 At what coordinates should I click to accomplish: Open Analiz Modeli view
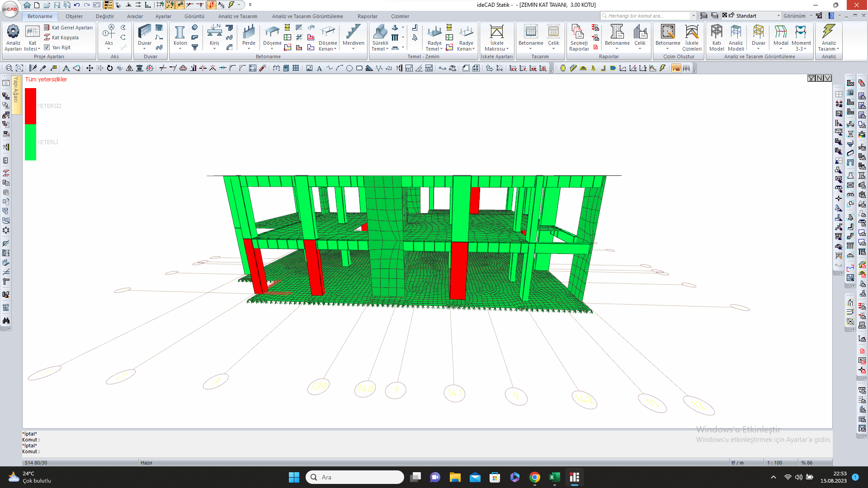click(736, 38)
